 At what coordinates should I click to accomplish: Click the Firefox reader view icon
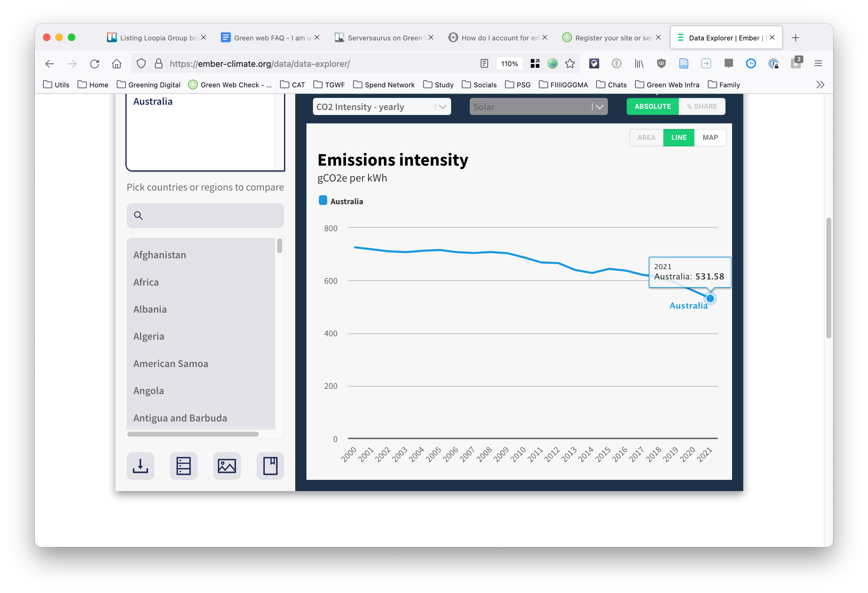click(484, 64)
